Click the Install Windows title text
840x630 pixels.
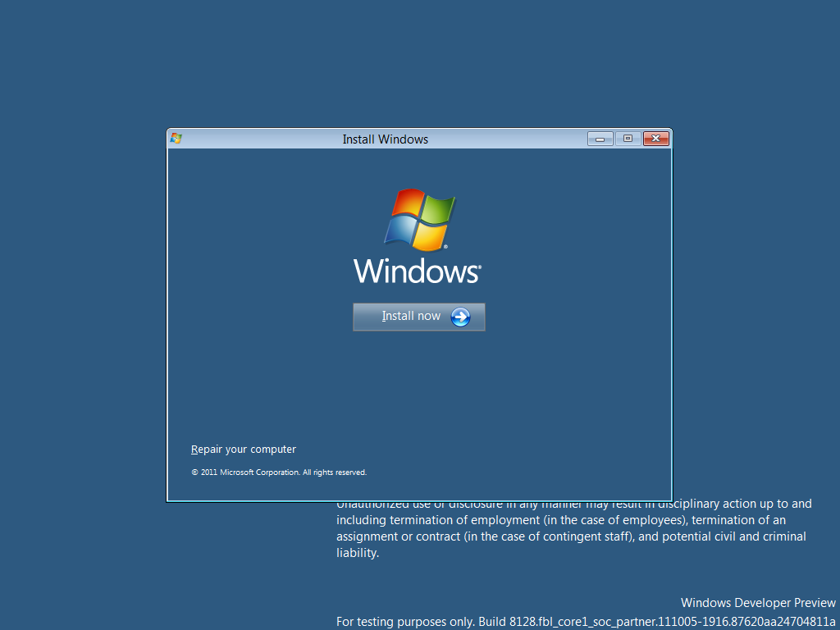(386, 139)
